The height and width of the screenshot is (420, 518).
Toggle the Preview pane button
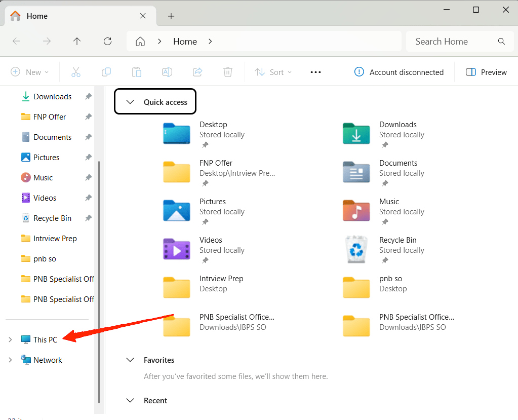(x=486, y=72)
